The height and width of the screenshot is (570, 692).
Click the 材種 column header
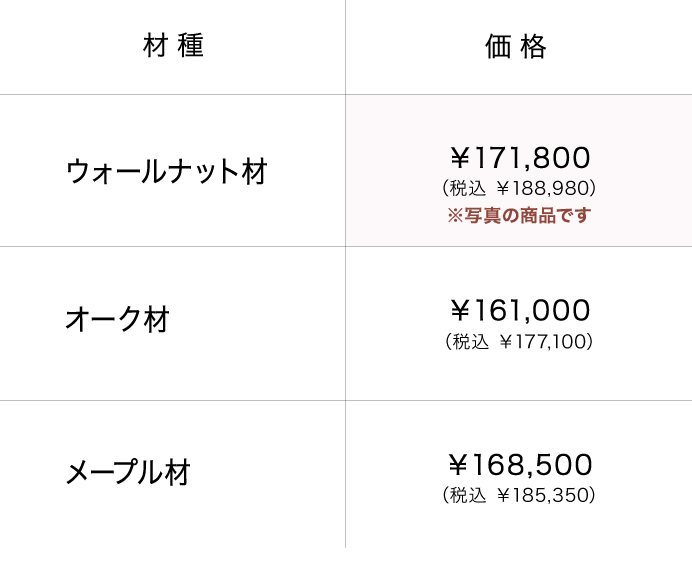[x=173, y=47]
